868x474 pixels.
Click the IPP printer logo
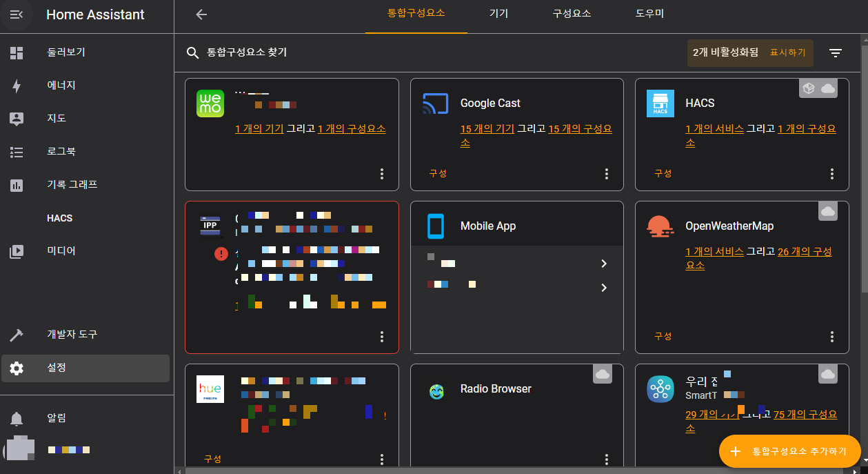tap(210, 226)
